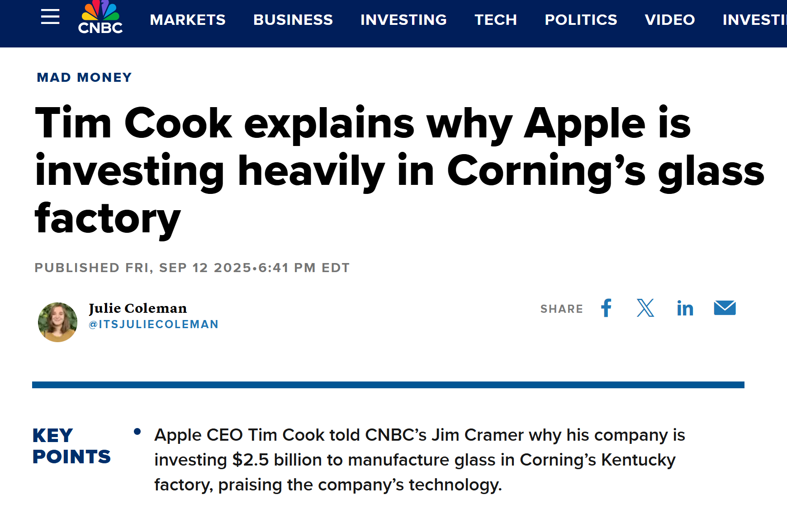Open the @ITSJULIECOLEMAN handle link
This screenshot has height=532, width=787.
pyautogui.click(x=154, y=325)
